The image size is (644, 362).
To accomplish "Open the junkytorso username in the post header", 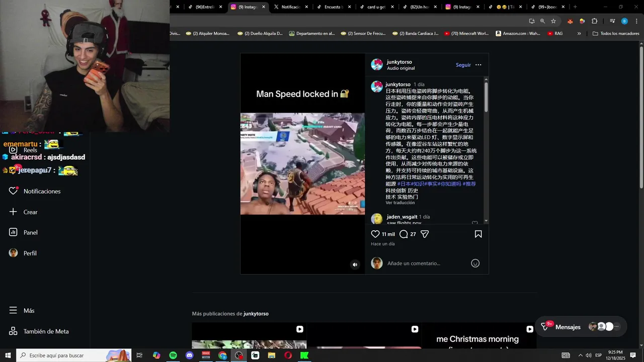I will pyautogui.click(x=399, y=62).
